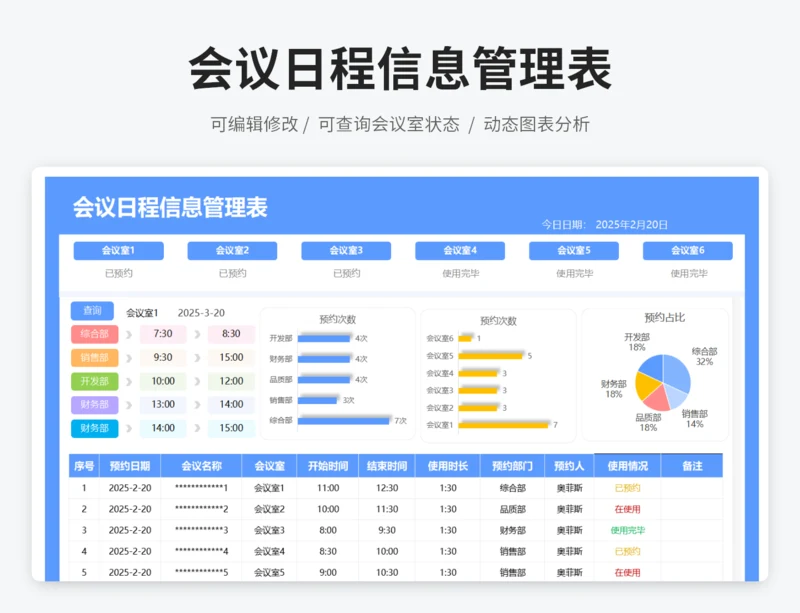Screen dimensions: 800x613
Task: Click green 使用完毕 status in row 3
Action: [628, 531]
